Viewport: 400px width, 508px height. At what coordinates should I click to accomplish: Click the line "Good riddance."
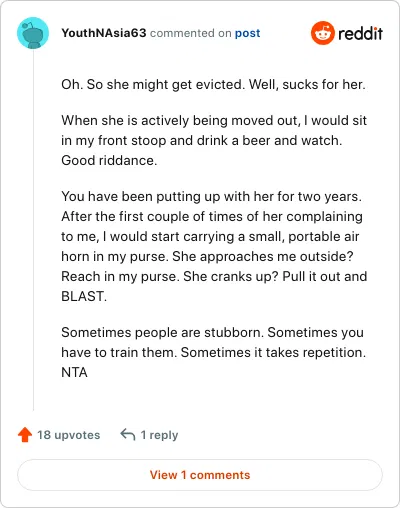(109, 160)
